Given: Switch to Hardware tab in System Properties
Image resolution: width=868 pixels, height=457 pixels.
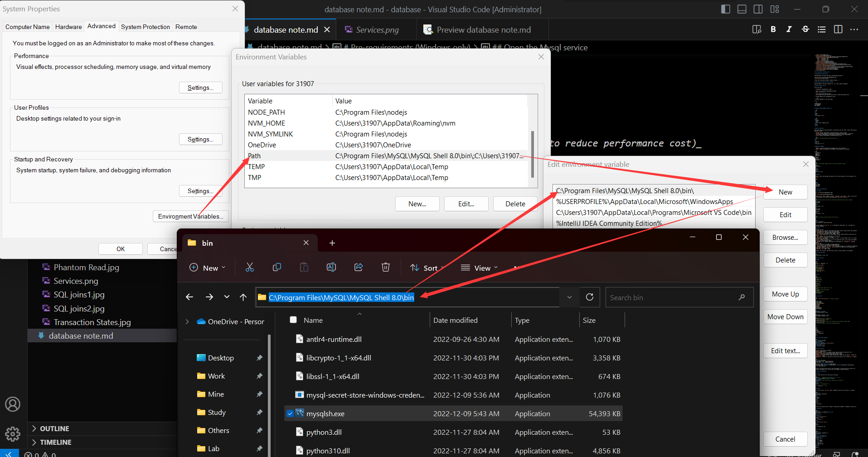Looking at the screenshot, I should click(68, 27).
